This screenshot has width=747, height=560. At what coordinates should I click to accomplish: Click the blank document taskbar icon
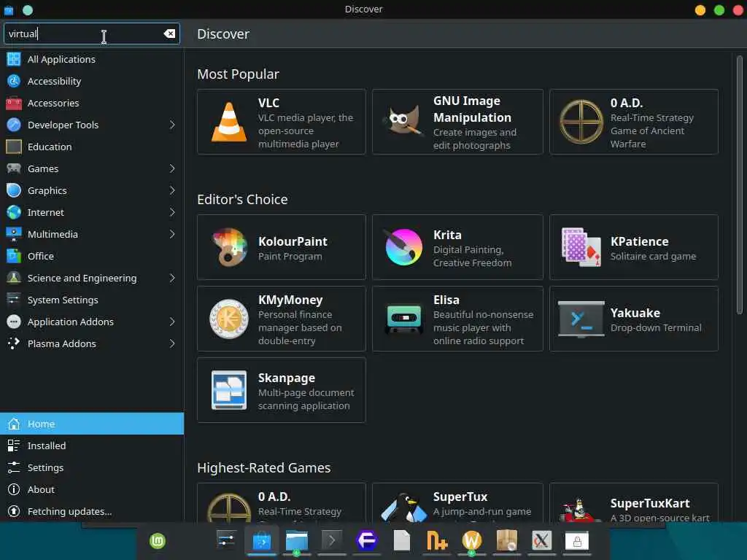pos(402,540)
